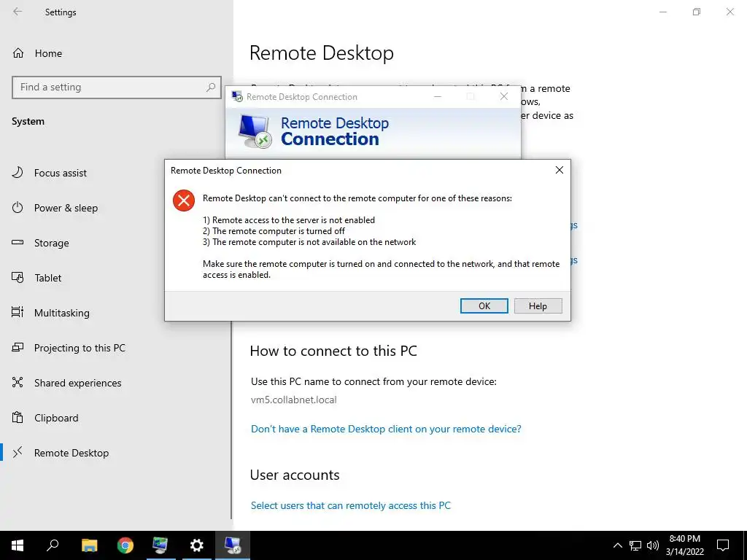Open Storage settings

click(52, 243)
